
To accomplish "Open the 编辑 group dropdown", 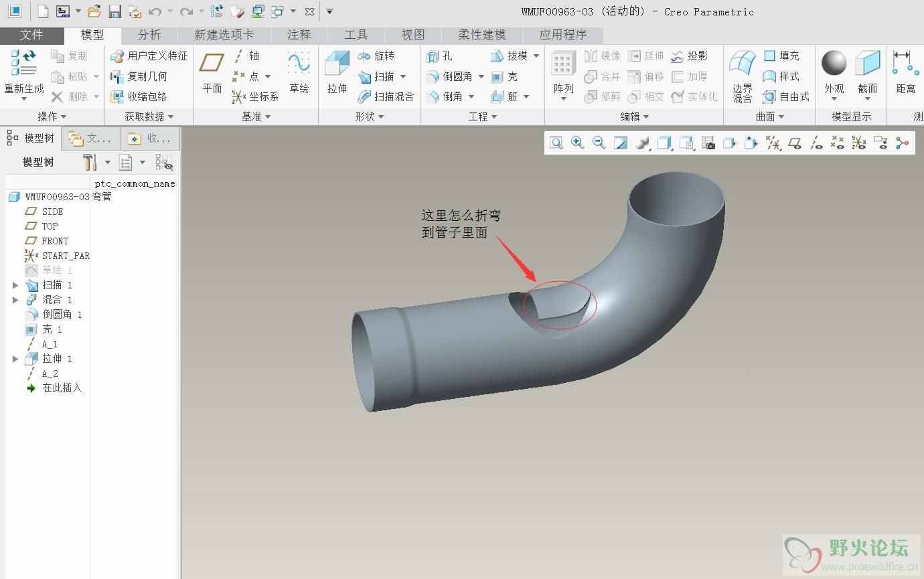I will pos(635,116).
